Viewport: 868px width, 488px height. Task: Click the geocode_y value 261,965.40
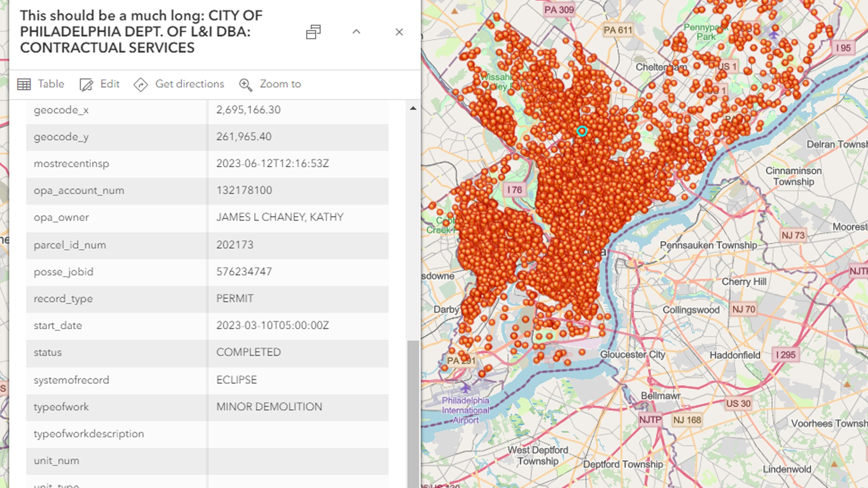coord(244,137)
